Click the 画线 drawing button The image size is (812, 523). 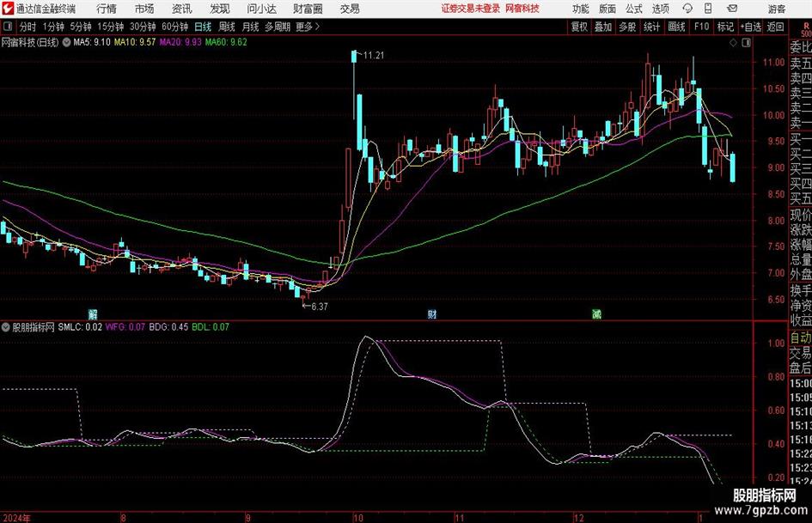[x=677, y=27]
